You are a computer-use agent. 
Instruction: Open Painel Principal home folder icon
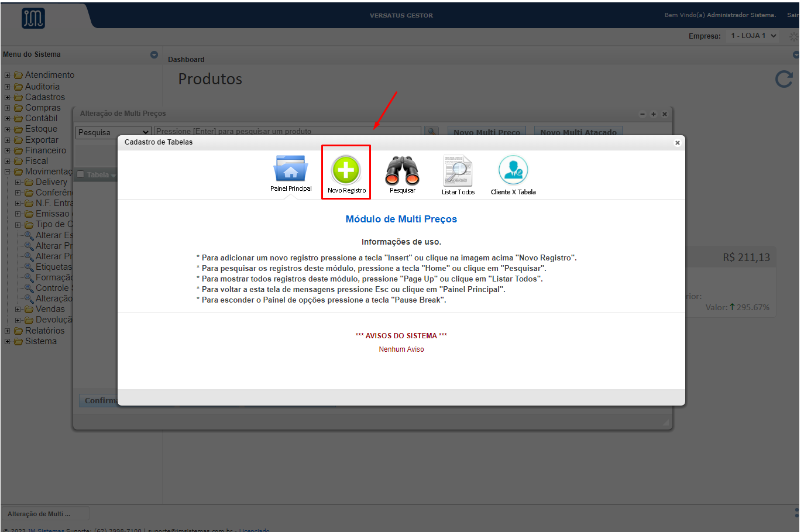[x=290, y=169]
